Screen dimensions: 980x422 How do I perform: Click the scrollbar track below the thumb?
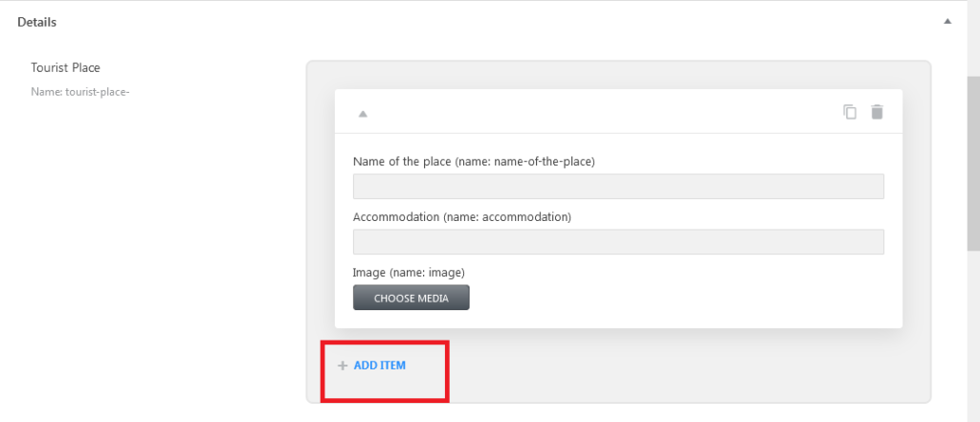point(973,338)
